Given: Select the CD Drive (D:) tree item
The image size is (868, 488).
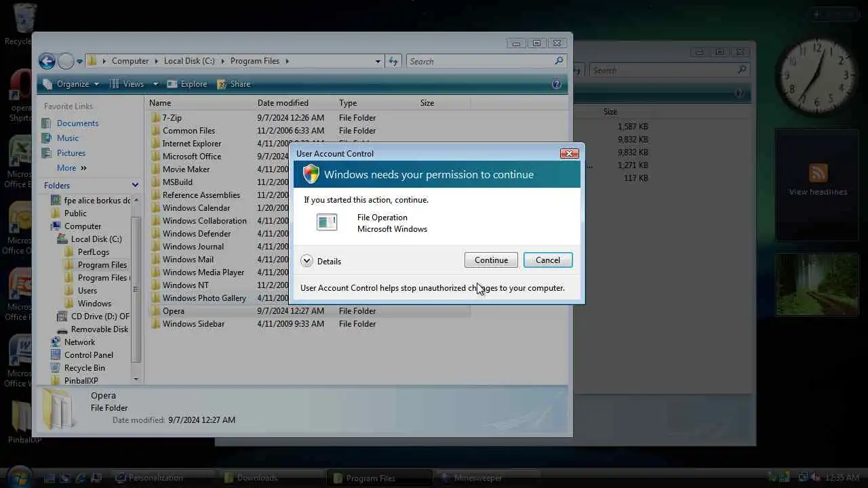Looking at the screenshot, I should pos(101,317).
